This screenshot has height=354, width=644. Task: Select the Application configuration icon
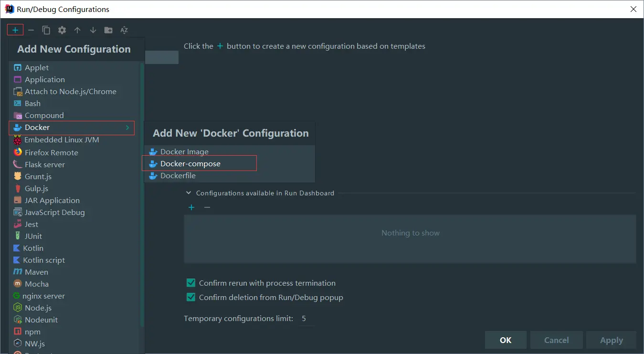pos(18,80)
